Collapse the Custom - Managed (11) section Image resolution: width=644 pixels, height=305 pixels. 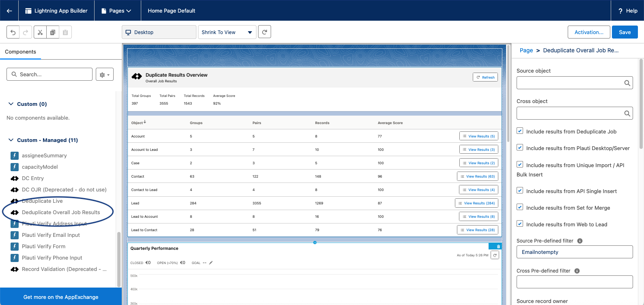point(11,140)
